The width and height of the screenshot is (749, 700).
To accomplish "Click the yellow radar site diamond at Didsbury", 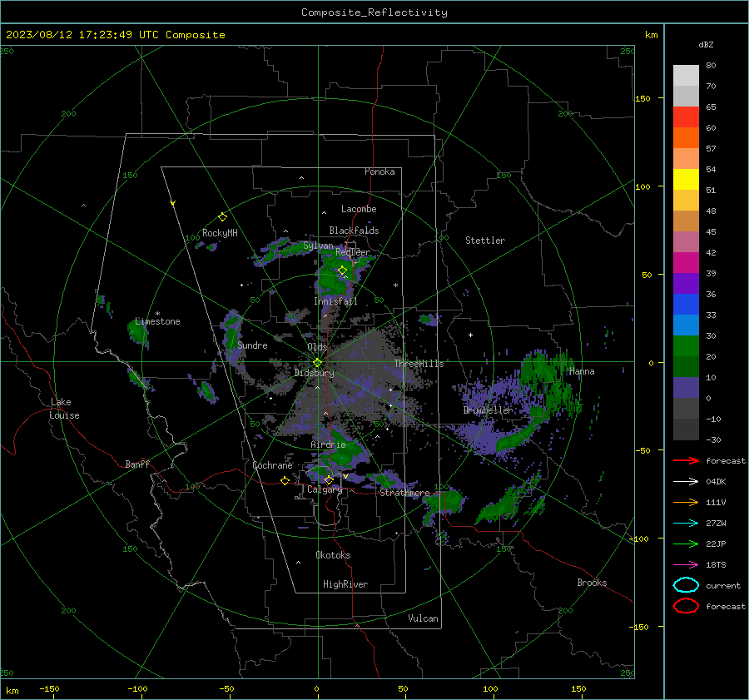I will [317, 363].
